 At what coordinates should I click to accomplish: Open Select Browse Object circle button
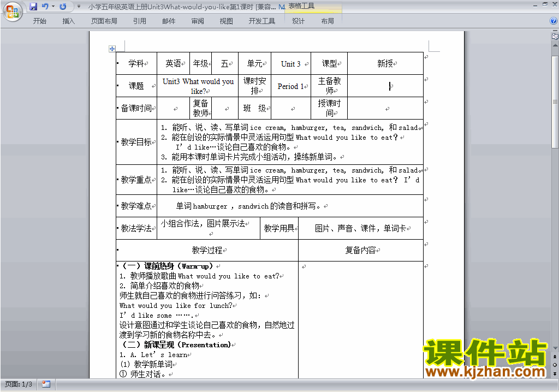click(555, 365)
